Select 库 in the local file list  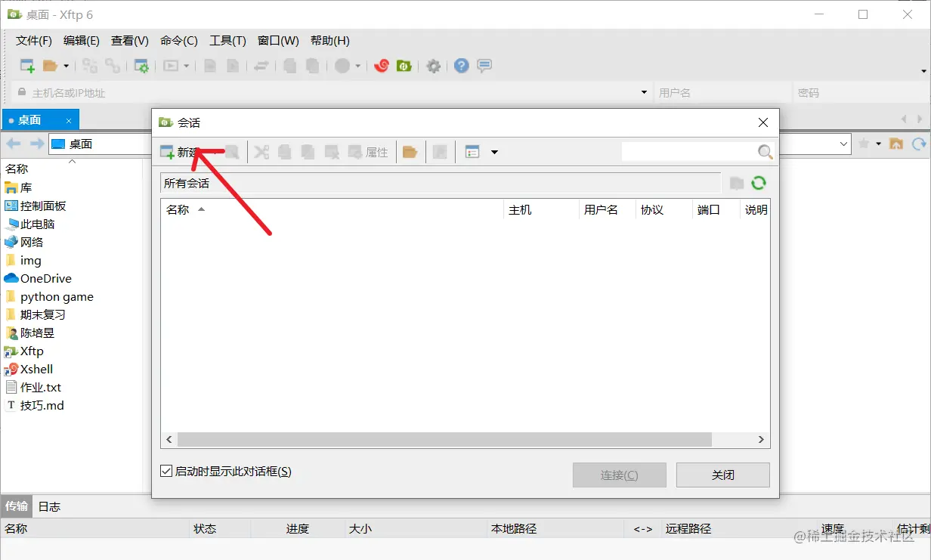[x=18, y=187]
